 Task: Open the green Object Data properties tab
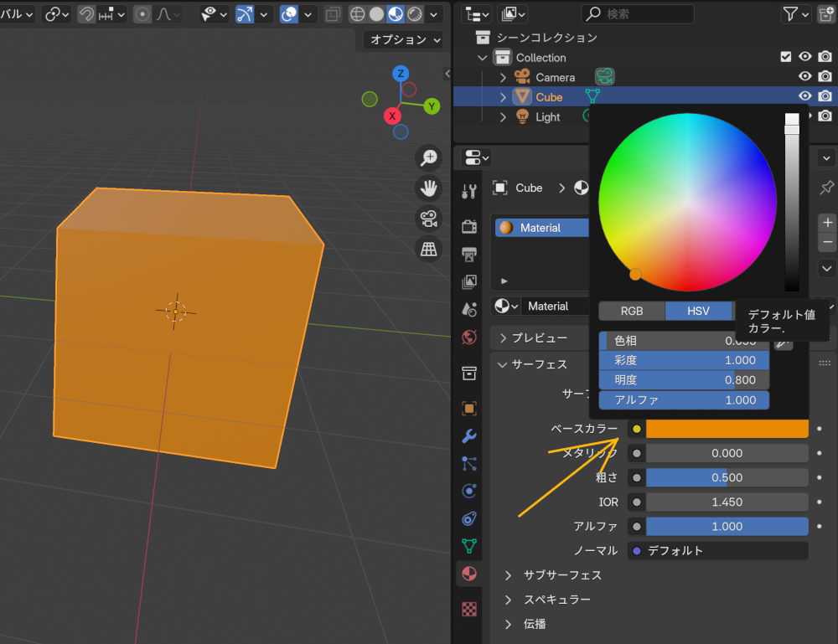coord(468,544)
